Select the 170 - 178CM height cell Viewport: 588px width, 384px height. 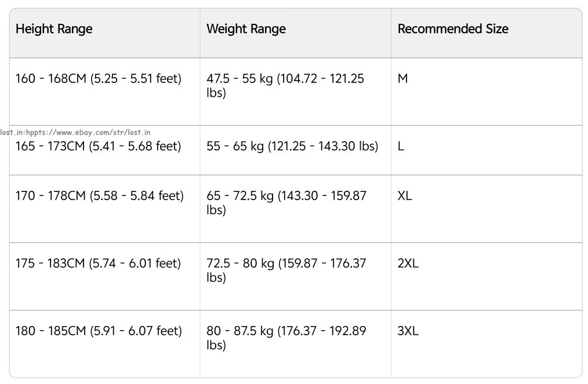point(99,196)
